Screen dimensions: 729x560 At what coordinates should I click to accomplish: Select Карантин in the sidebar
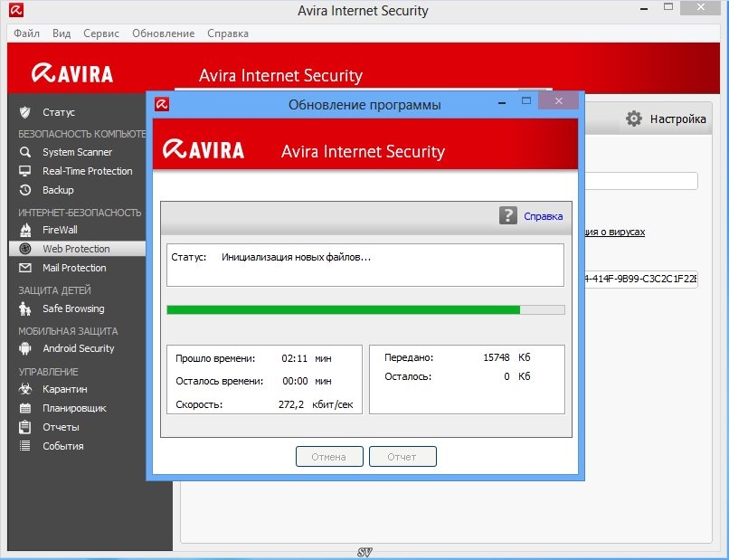click(x=64, y=389)
